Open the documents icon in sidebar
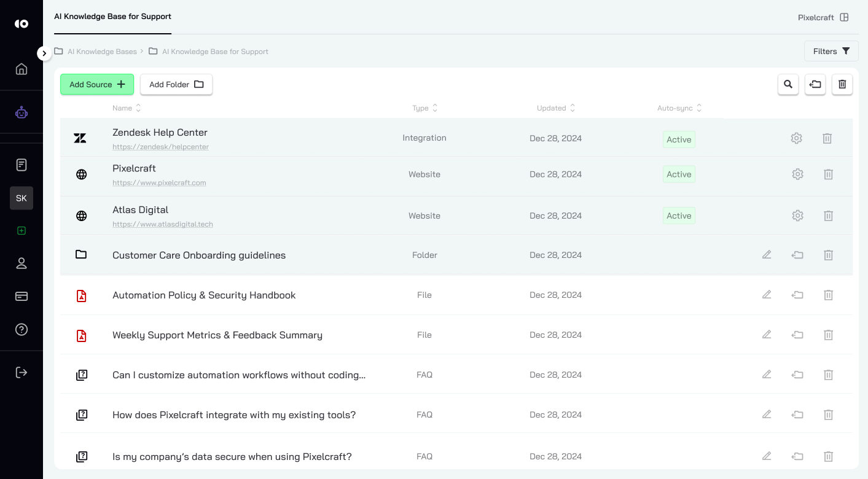Image resolution: width=868 pixels, height=479 pixels. (22, 165)
